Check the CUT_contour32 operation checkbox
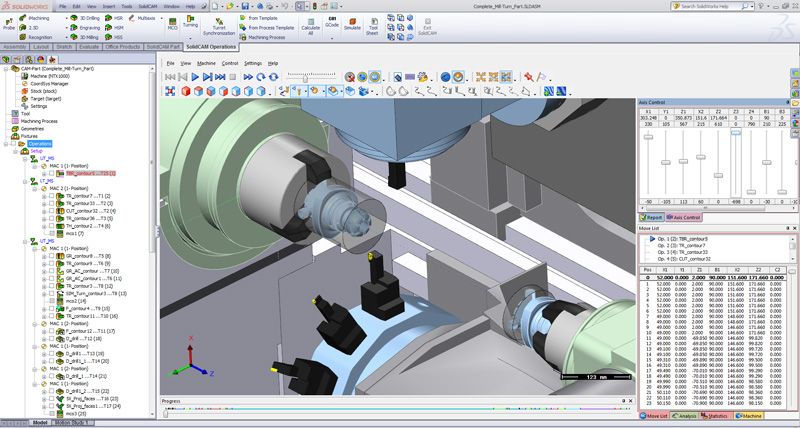Screen dimensions: 800x428 pyautogui.click(x=52, y=211)
